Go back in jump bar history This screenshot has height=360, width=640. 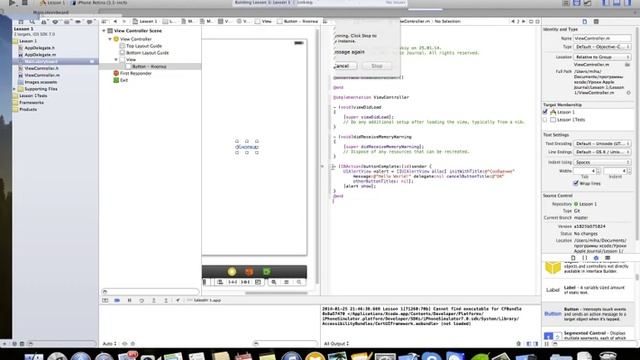tap(115, 21)
